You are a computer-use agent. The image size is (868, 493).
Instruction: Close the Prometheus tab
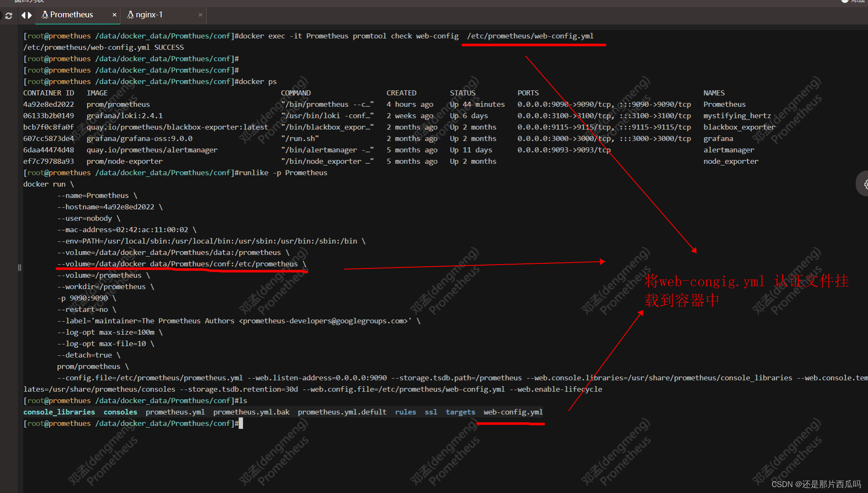click(114, 15)
